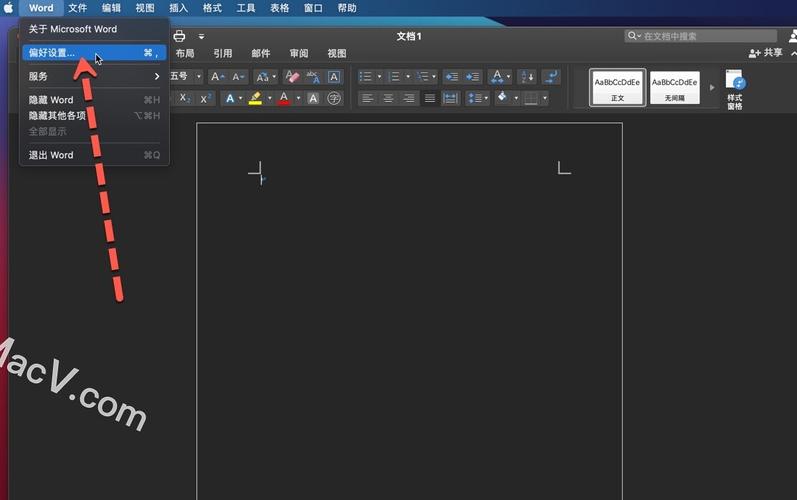Click the 共享 share button
This screenshot has height=500, width=797.
pos(766,53)
